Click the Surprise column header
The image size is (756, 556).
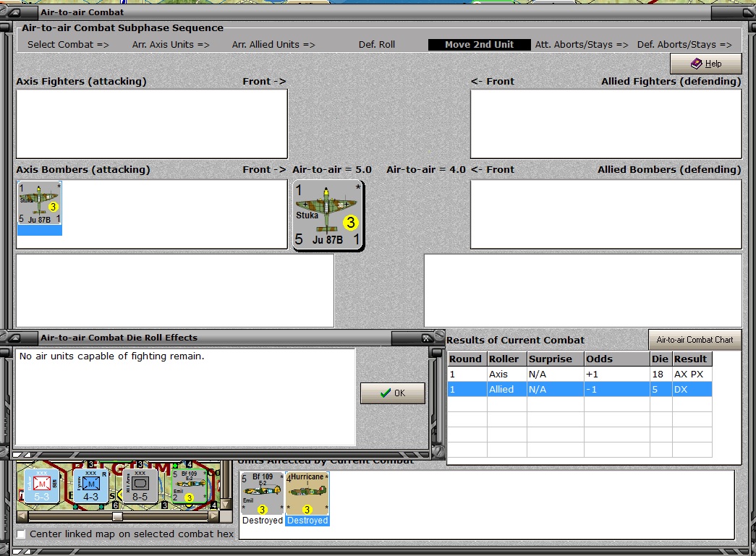tap(556, 359)
